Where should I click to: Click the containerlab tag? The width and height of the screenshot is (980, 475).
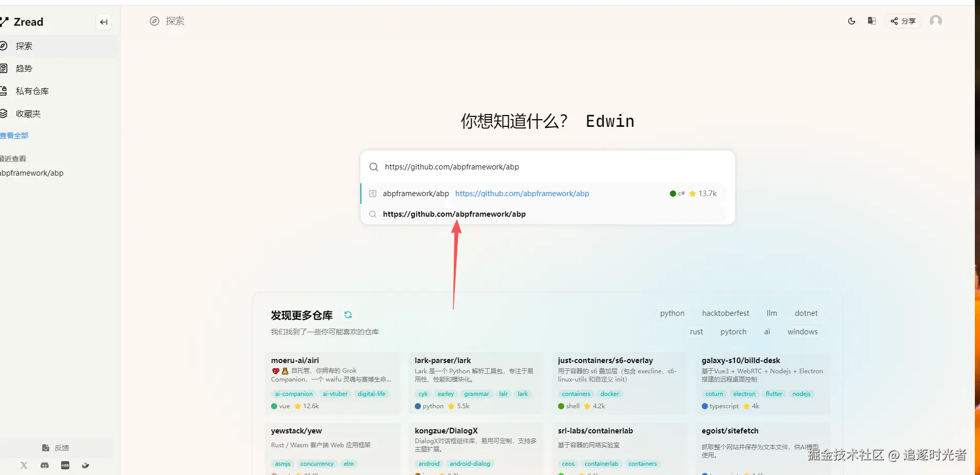(x=601, y=464)
